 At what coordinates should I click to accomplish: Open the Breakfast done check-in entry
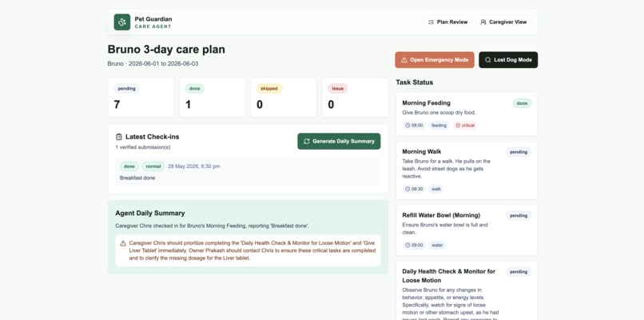coord(248,172)
